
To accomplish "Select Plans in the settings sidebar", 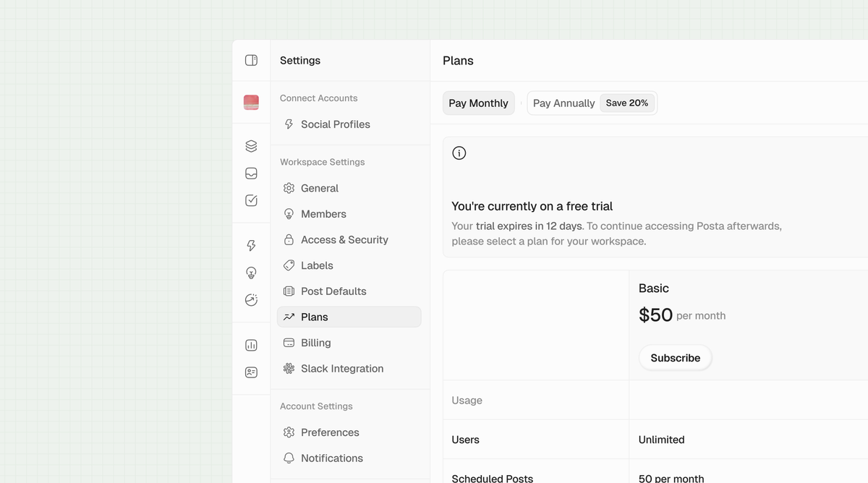I will (349, 317).
